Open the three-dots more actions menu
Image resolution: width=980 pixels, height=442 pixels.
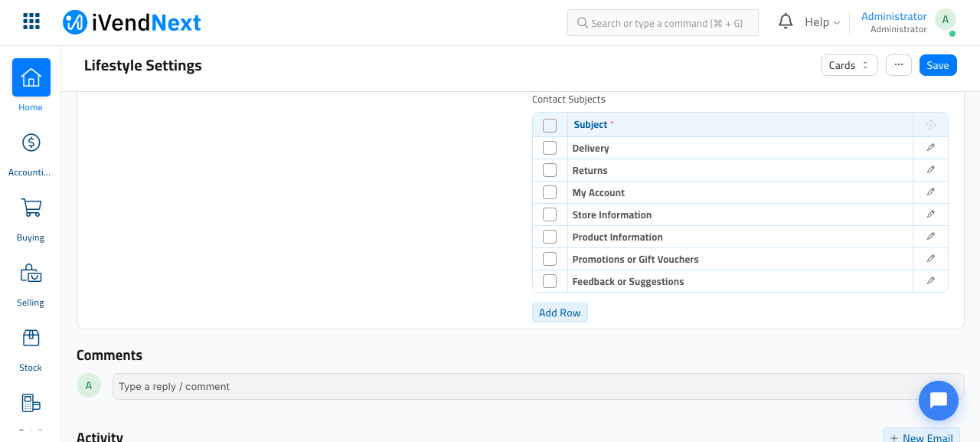[899, 65]
